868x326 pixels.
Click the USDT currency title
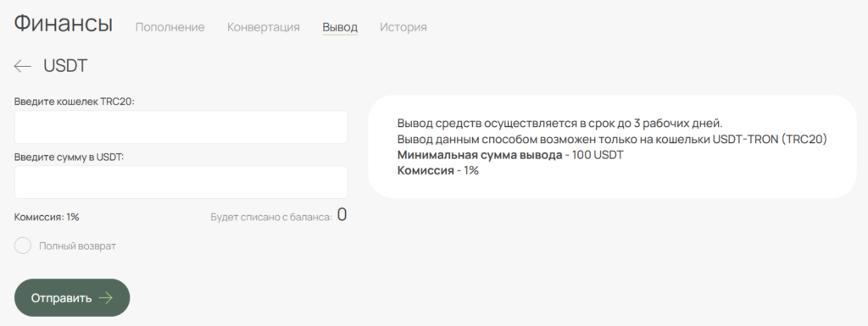pyautogui.click(x=65, y=66)
